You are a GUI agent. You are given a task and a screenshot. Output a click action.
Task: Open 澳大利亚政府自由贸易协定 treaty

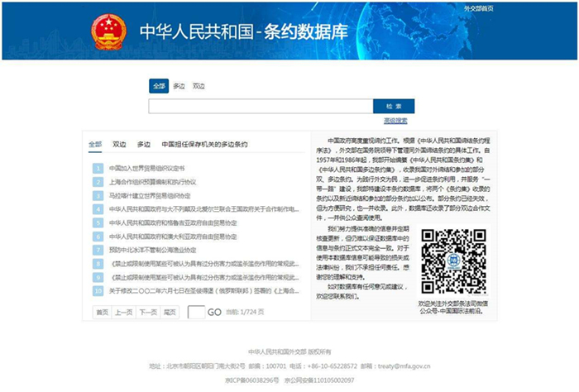point(173,237)
